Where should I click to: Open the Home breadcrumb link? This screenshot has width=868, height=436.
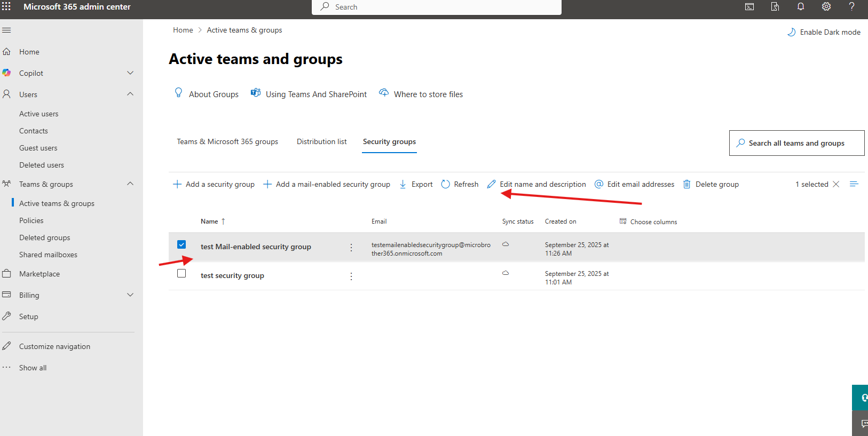click(183, 30)
